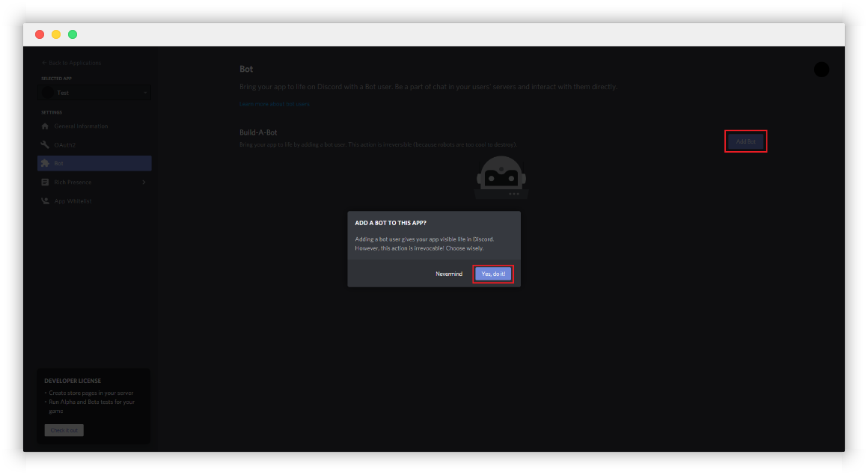Click the puzzle piece Bot icon

click(x=45, y=163)
